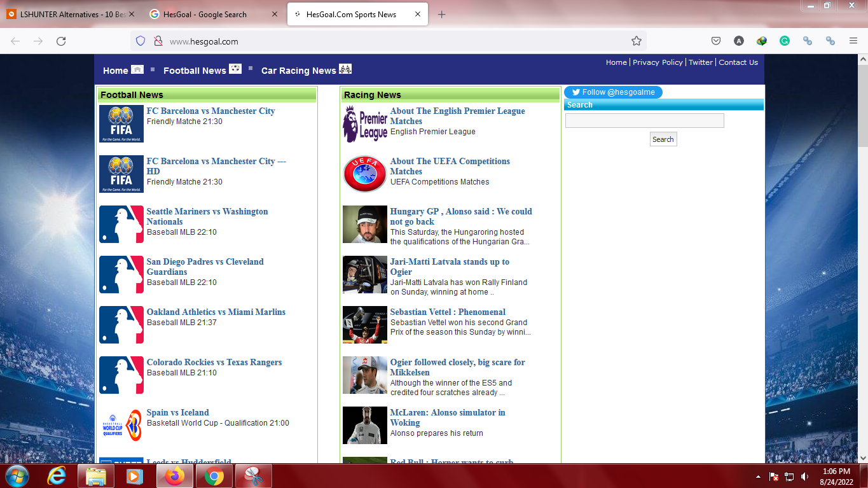Image resolution: width=868 pixels, height=488 pixels.
Task: Click inside the site search input field
Action: coord(645,120)
